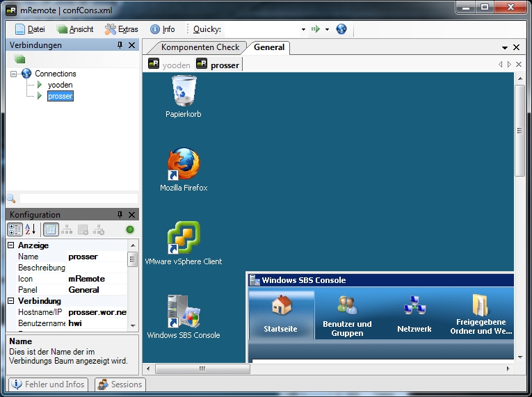This screenshot has height=397, width=532.
Task: Select the yooden connection in the tree
Action: point(60,85)
